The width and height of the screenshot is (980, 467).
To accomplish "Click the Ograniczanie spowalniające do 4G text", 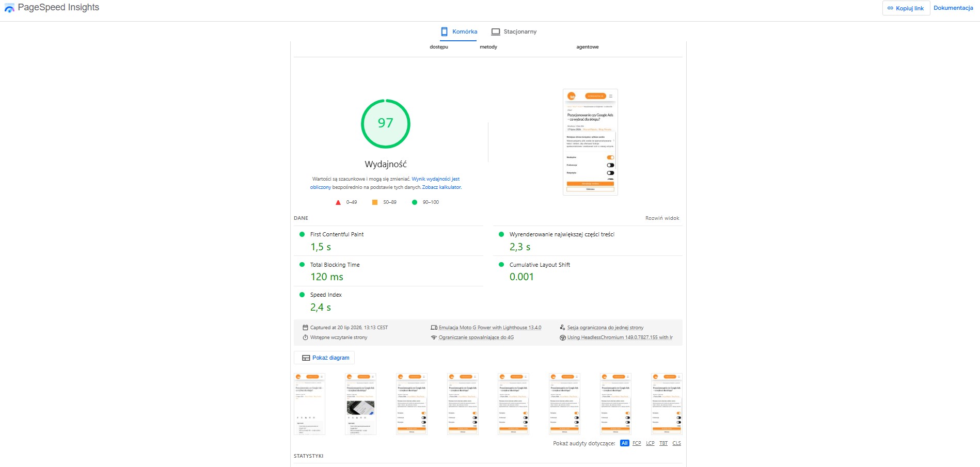I will click(x=476, y=337).
